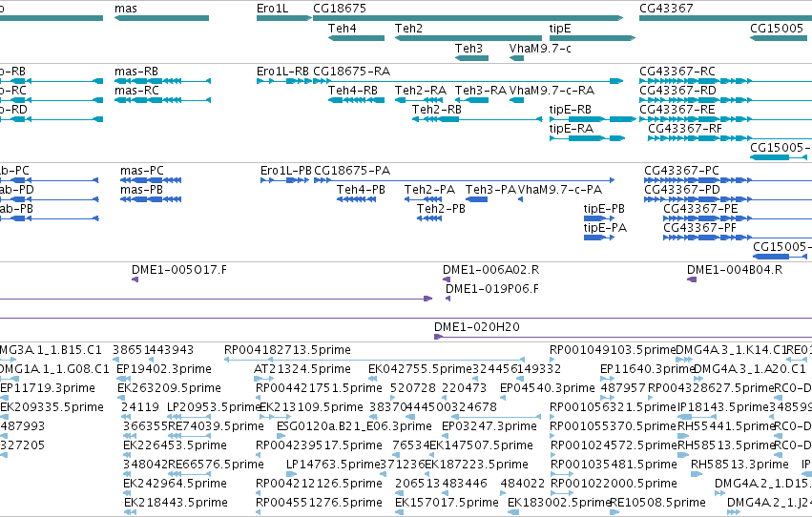The height and width of the screenshot is (517, 812).
Task: Click the DME1-006A02.R clone label
Action: pyautogui.click(x=490, y=270)
